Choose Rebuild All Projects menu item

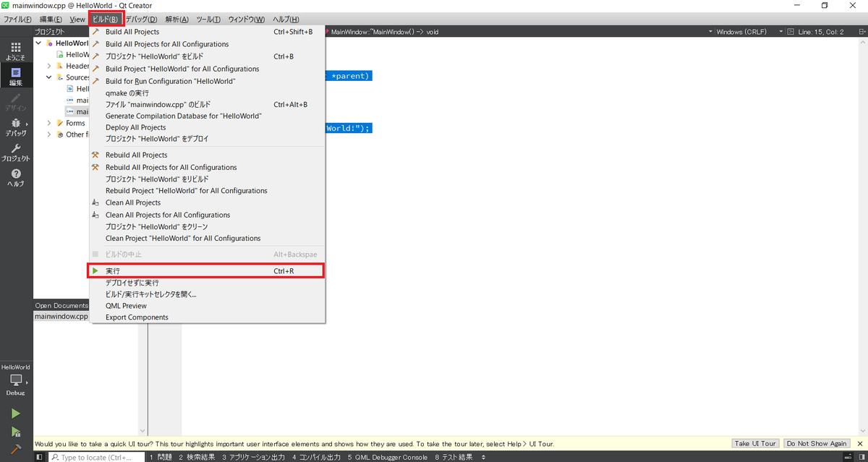tap(207, 155)
